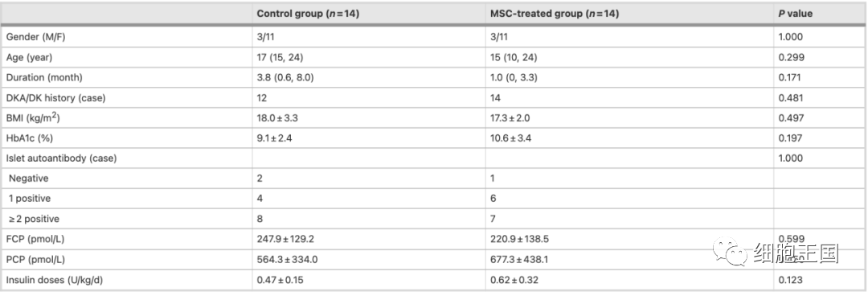Select the MSC-treated group column header
This screenshot has width=868, height=292.
pyautogui.click(x=554, y=14)
